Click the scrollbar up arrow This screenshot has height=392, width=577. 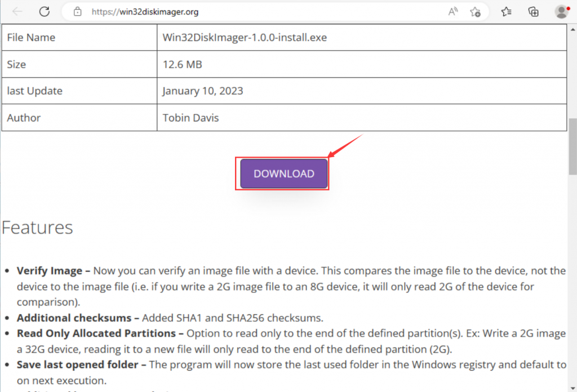pos(572,29)
